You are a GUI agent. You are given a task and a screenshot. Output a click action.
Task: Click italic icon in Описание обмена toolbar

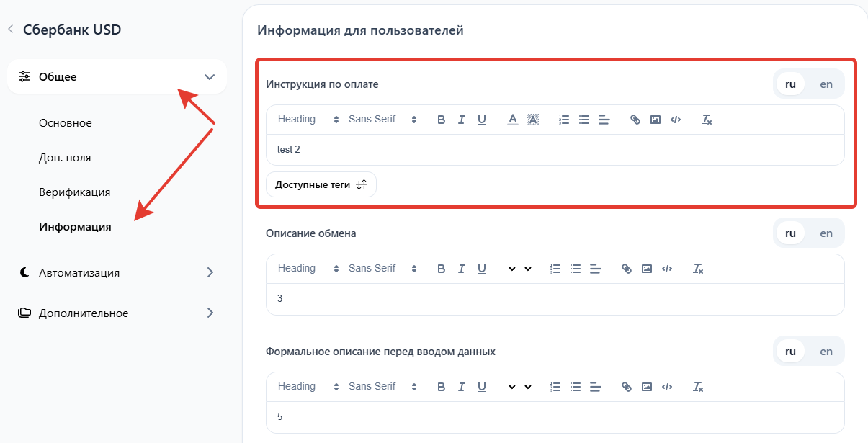click(462, 269)
